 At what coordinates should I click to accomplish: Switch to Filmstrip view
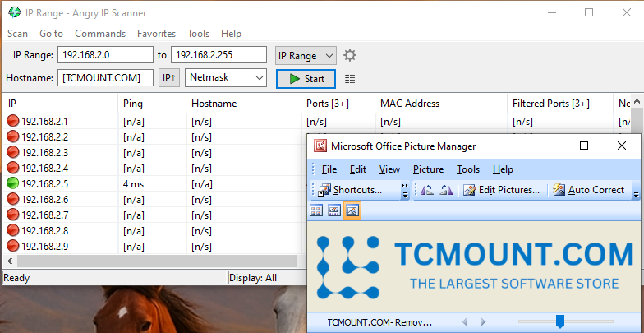[x=333, y=210]
